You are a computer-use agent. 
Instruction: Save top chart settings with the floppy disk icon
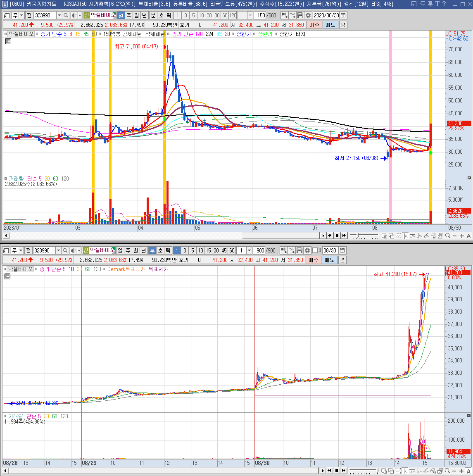[x=300, y=15]
